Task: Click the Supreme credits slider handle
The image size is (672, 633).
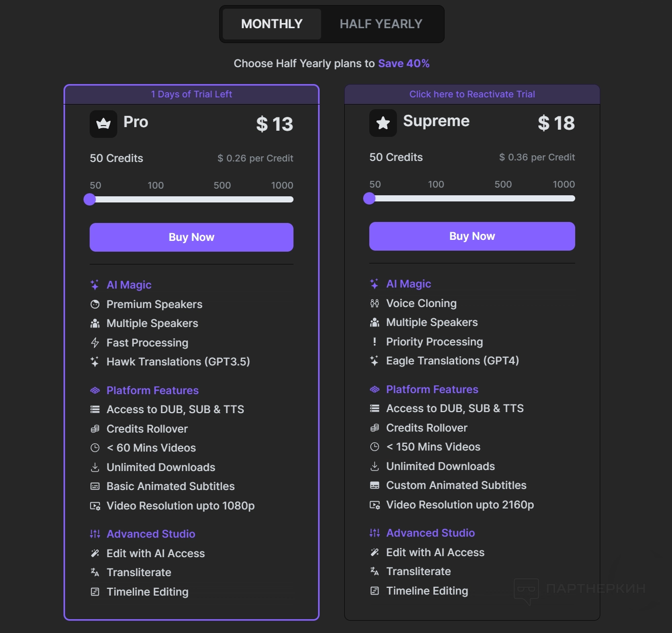Action: pyautogui.click(x=369, y=198)
